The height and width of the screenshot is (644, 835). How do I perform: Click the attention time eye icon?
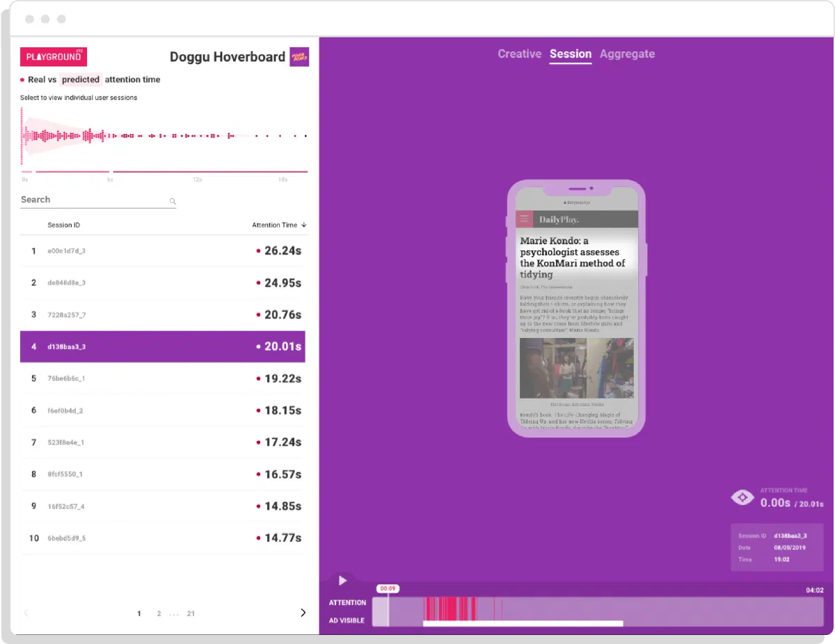(742, 497)
